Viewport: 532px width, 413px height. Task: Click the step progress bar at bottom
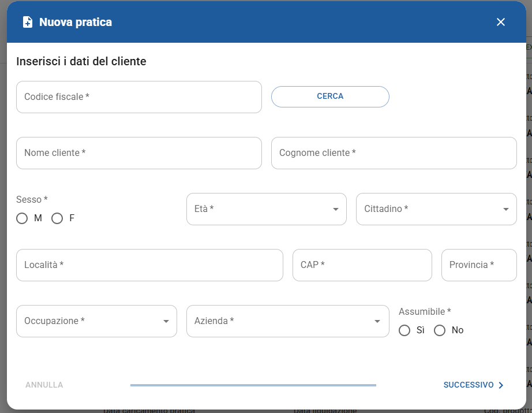point(253,385)
